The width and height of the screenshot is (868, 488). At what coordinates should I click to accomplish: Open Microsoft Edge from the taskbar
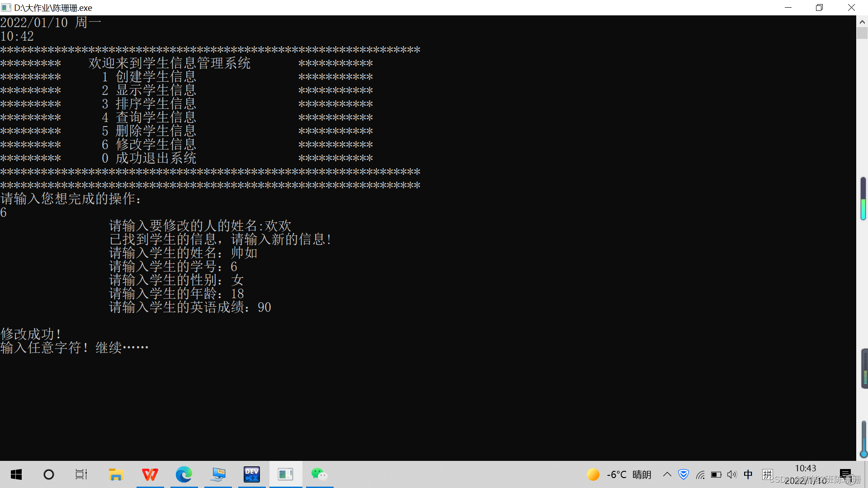(x=184, y=474)
